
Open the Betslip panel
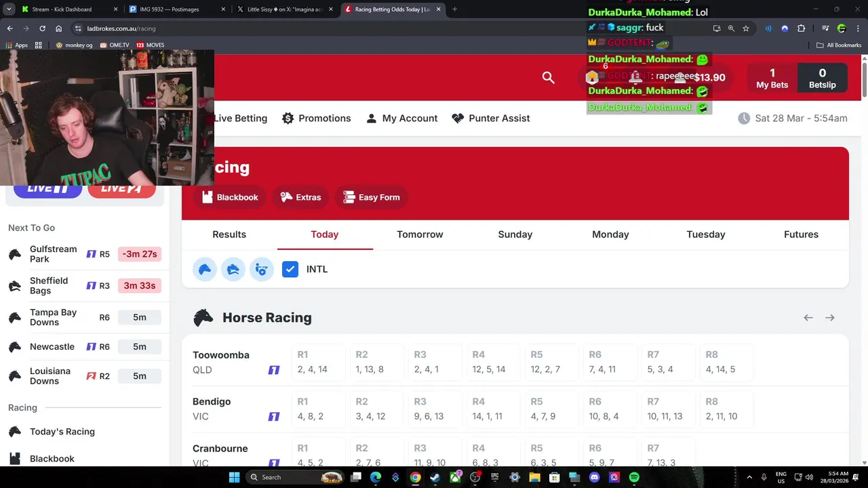point(822,78)
